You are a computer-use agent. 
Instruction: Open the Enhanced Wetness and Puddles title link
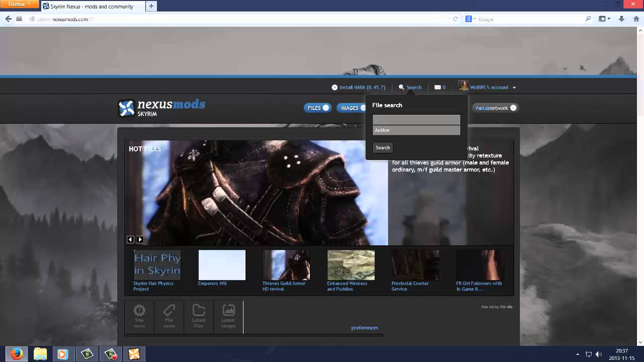347,286
